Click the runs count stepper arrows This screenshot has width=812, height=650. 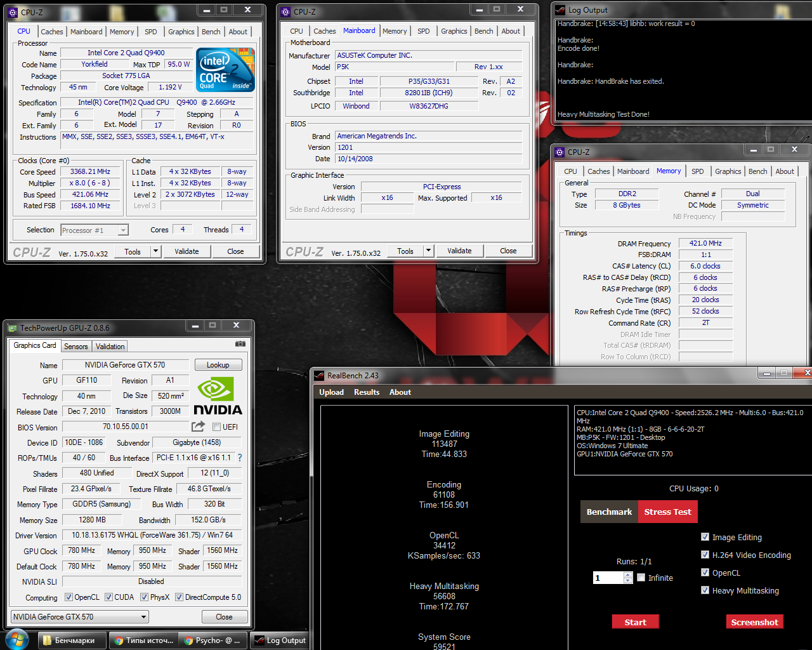[628, 578]
